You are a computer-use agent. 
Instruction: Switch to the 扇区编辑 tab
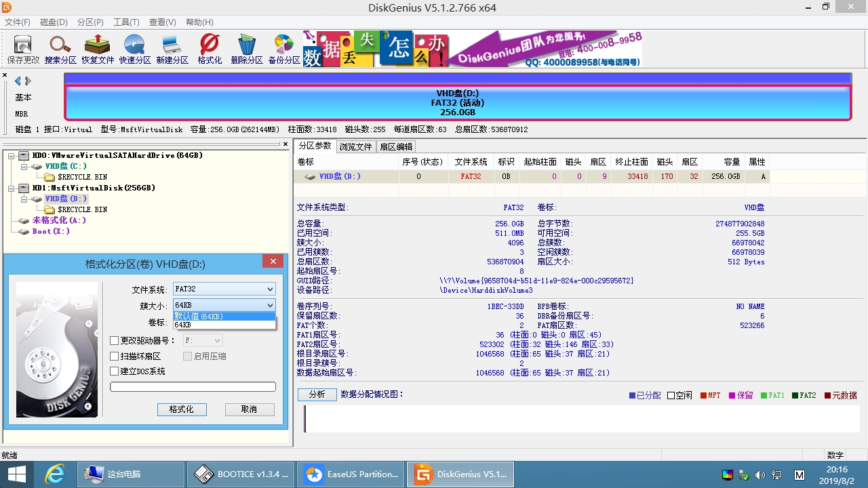(396, 146)
